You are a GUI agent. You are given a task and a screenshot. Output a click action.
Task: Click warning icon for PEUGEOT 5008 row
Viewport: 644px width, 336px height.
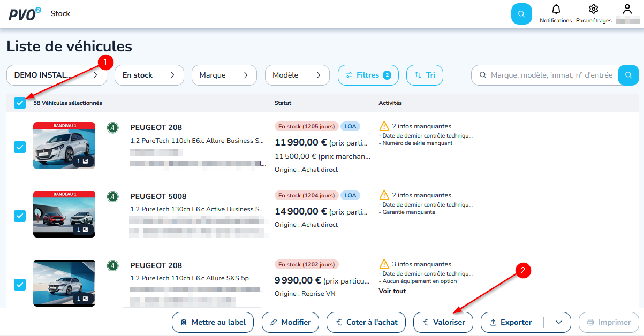coord(384,195)
